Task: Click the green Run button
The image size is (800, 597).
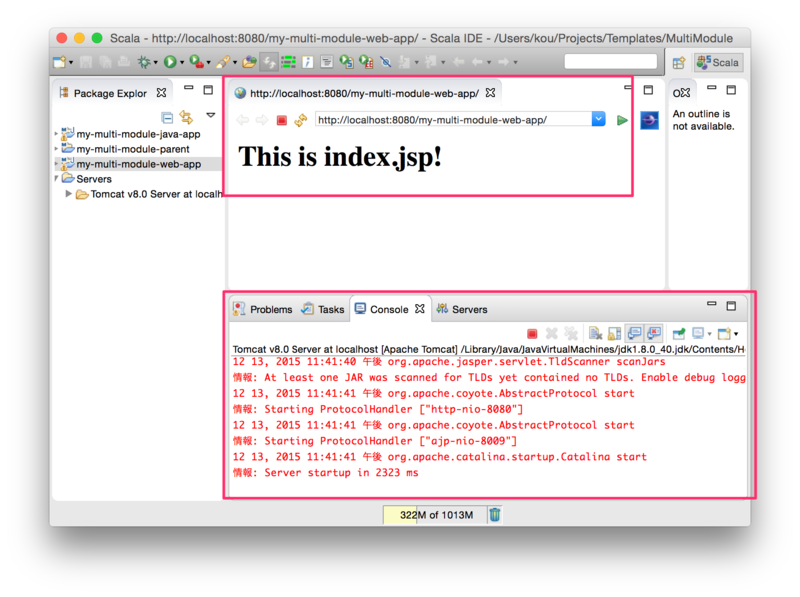Action: (x=170, y=62)
